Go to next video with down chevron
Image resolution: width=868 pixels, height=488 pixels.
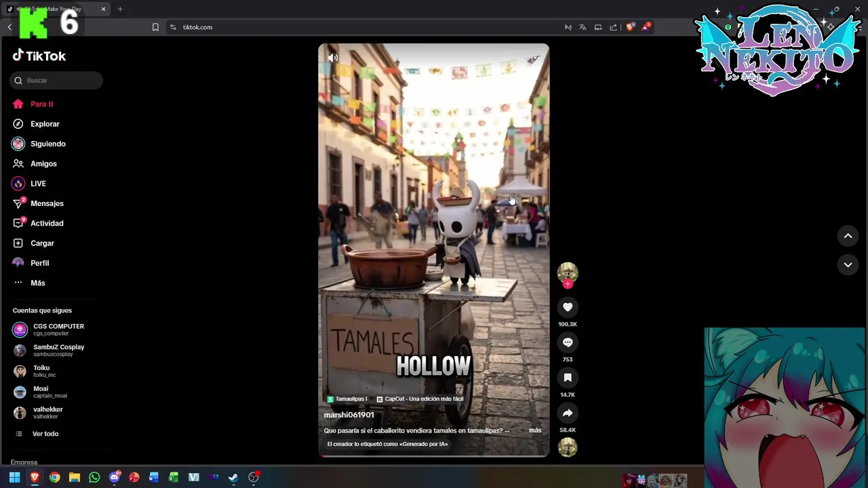point(848,265)
